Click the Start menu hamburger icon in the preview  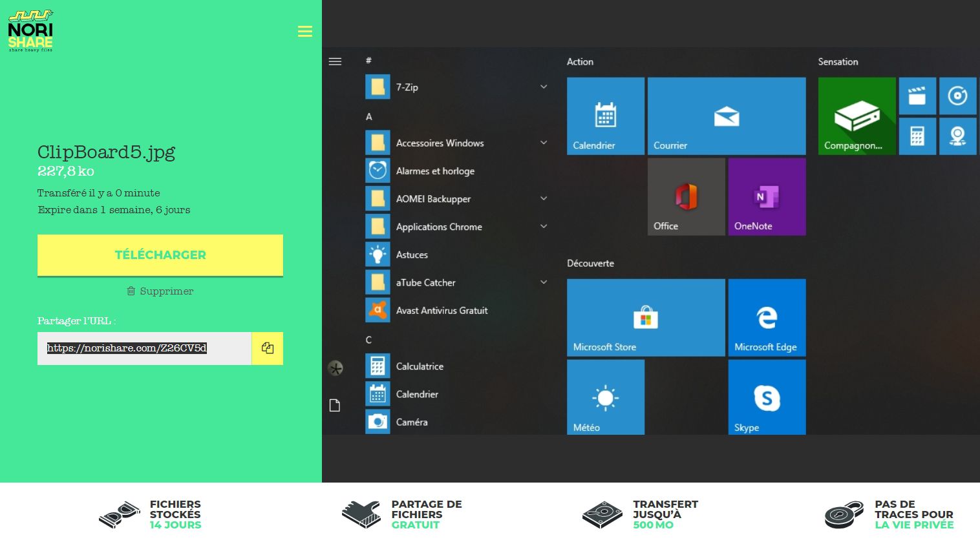click(335, 61)
